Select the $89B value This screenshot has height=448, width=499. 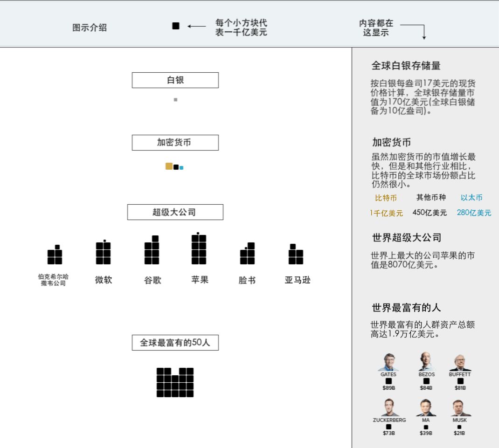tap(389, 388)
